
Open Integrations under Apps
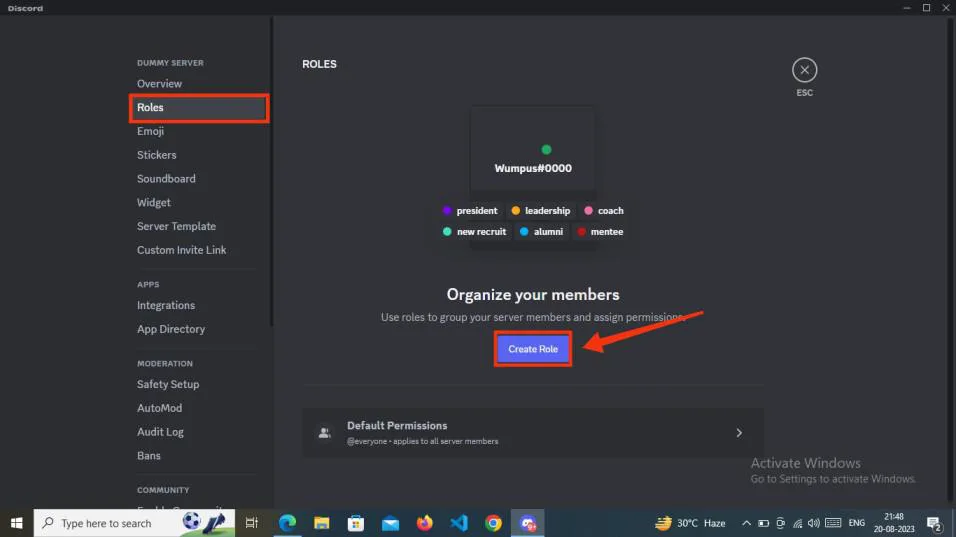click(x=166, y=305)
